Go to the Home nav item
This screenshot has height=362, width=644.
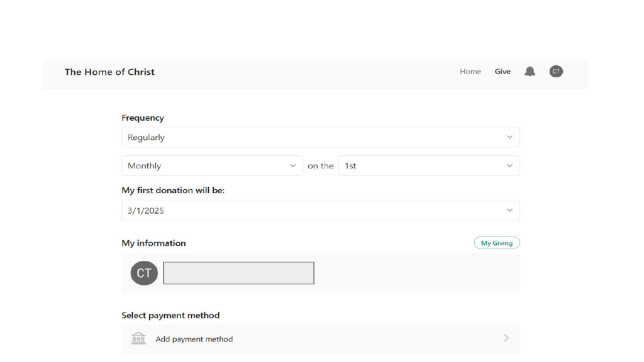(470, 72)
